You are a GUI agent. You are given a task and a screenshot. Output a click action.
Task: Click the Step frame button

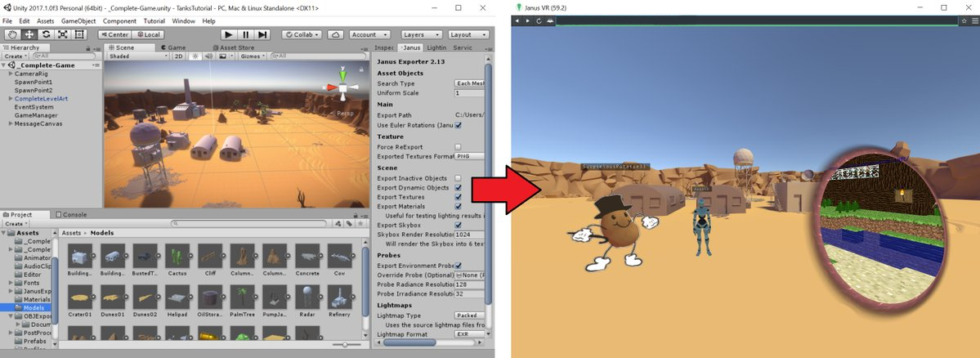[262, 35]
